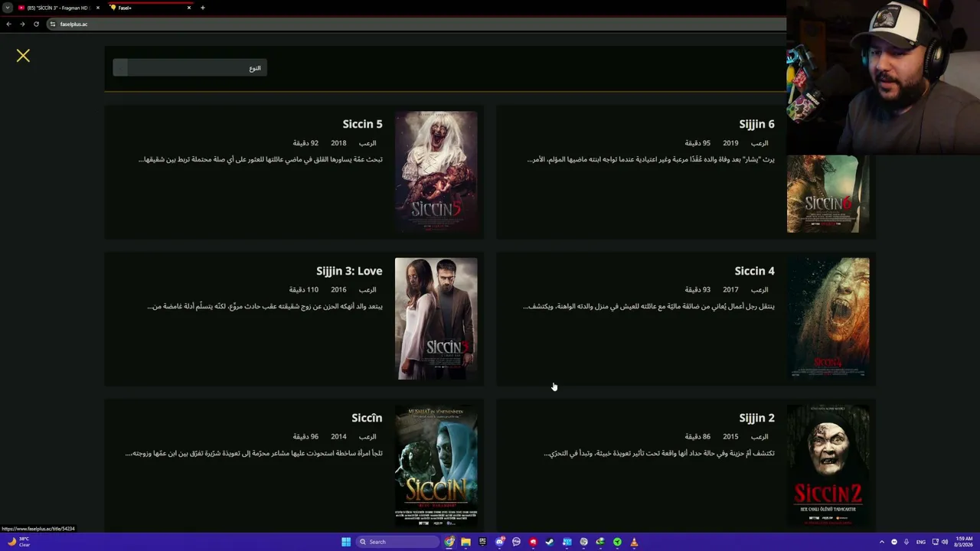
Task: Open Google Chrome from the taskbar
Action: pos(449,542)
